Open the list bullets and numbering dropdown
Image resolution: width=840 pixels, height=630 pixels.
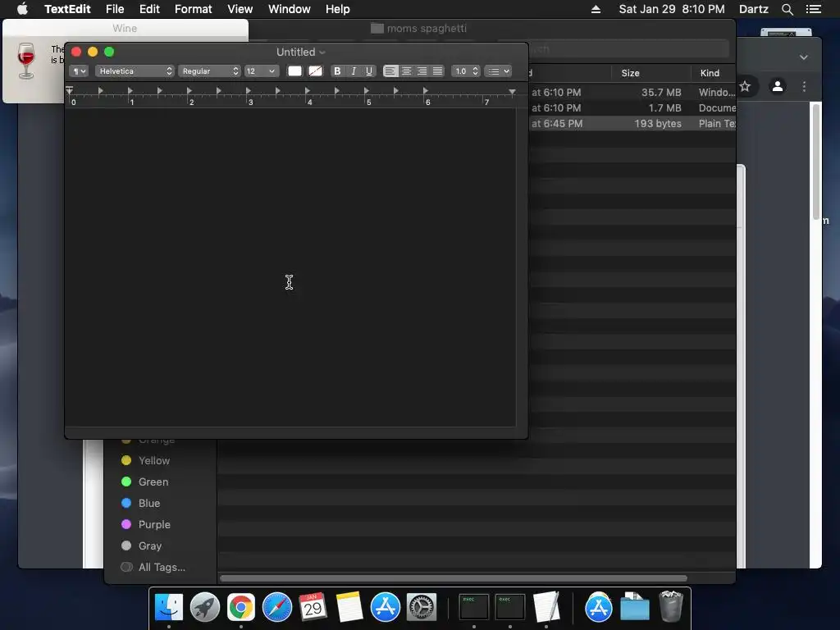498,71
